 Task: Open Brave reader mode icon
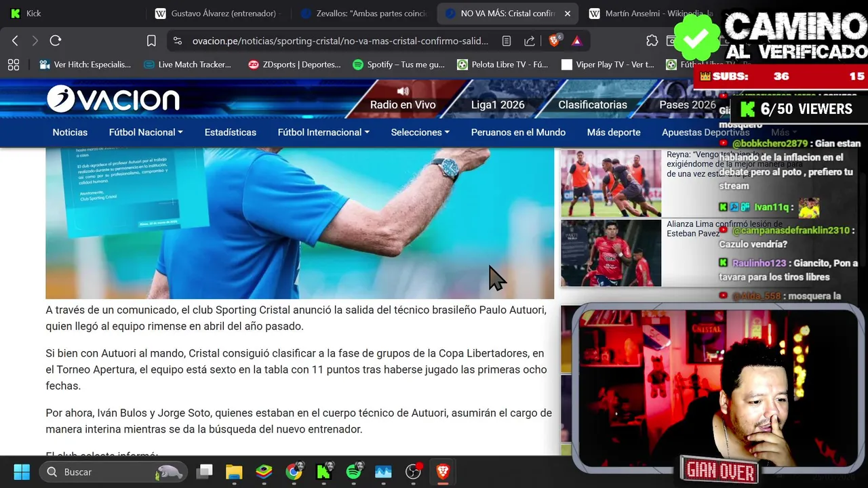507,41
